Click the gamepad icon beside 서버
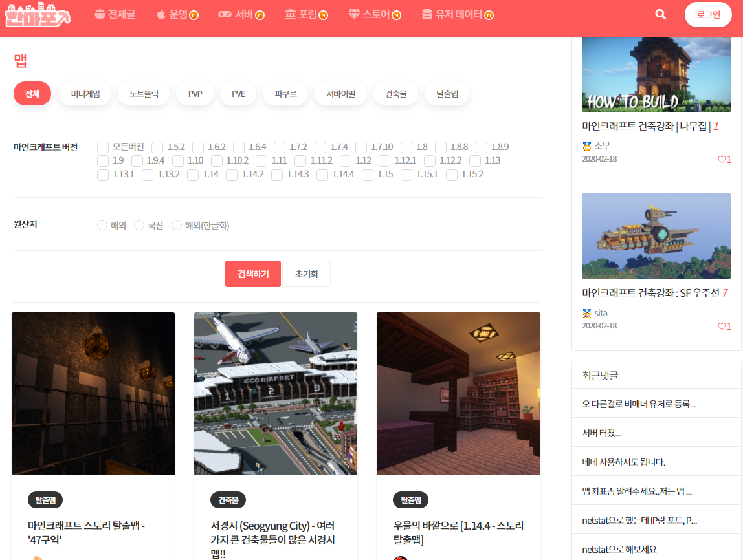743x560 pixels. pyautogui.click(x=225, y=15)
